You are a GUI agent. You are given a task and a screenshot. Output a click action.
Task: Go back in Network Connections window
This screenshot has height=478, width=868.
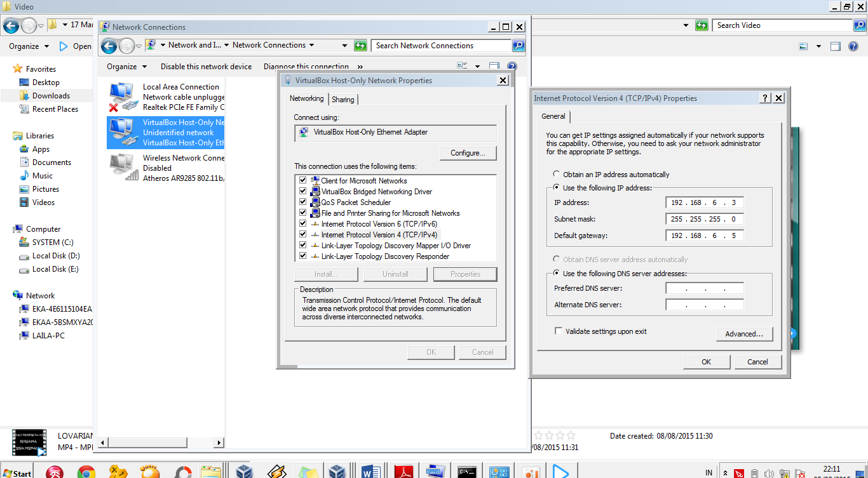(x=109, y=46)
